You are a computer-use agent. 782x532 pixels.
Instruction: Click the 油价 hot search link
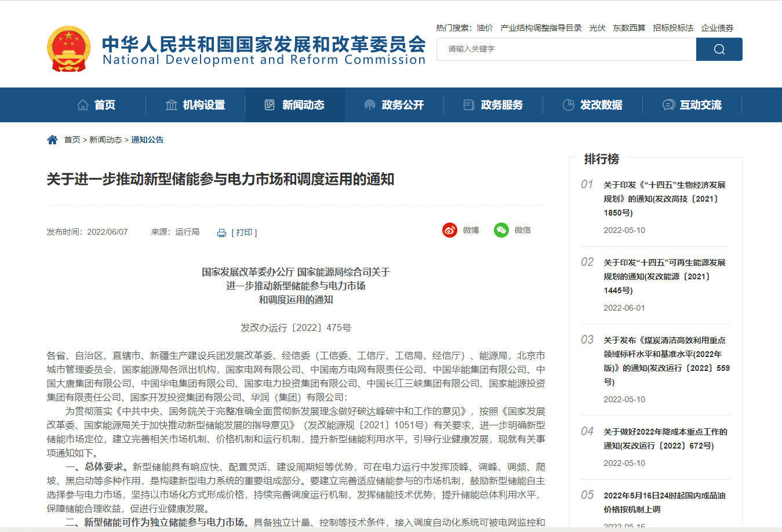click(485, 28)
